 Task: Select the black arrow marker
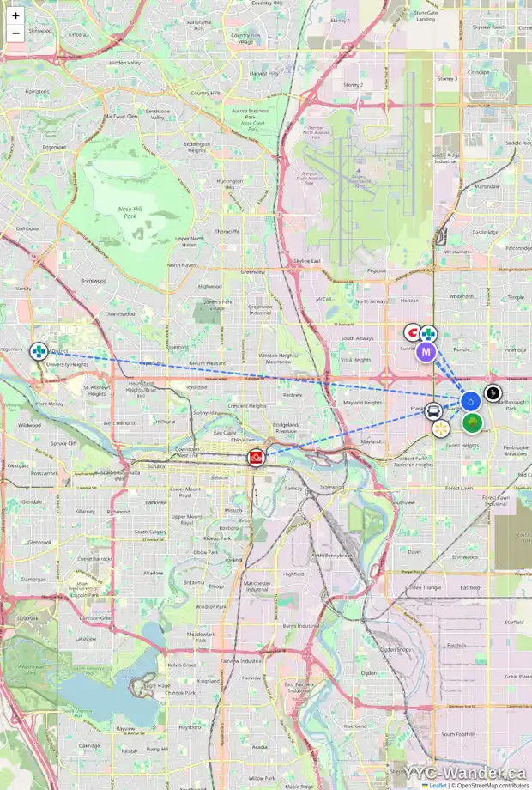(493, 393)
